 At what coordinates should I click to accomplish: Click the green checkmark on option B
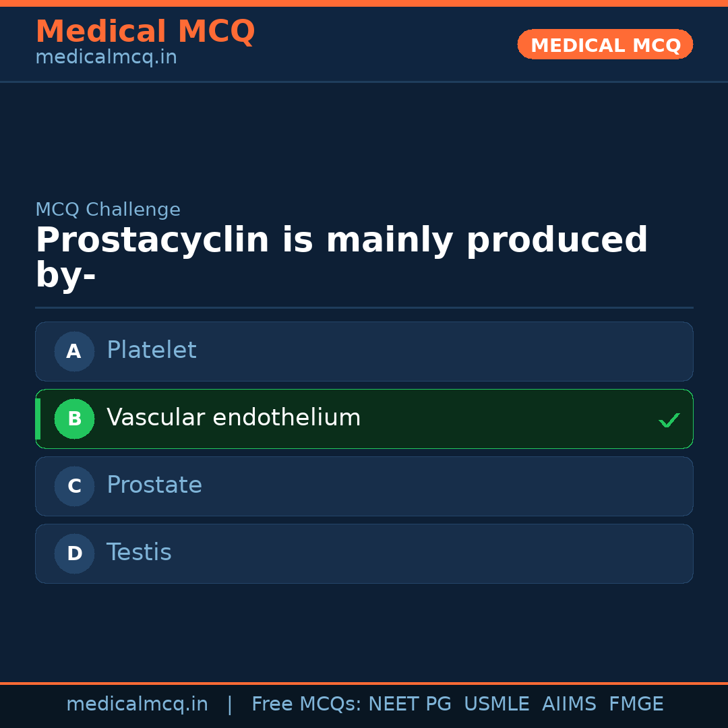coord(669,420)
